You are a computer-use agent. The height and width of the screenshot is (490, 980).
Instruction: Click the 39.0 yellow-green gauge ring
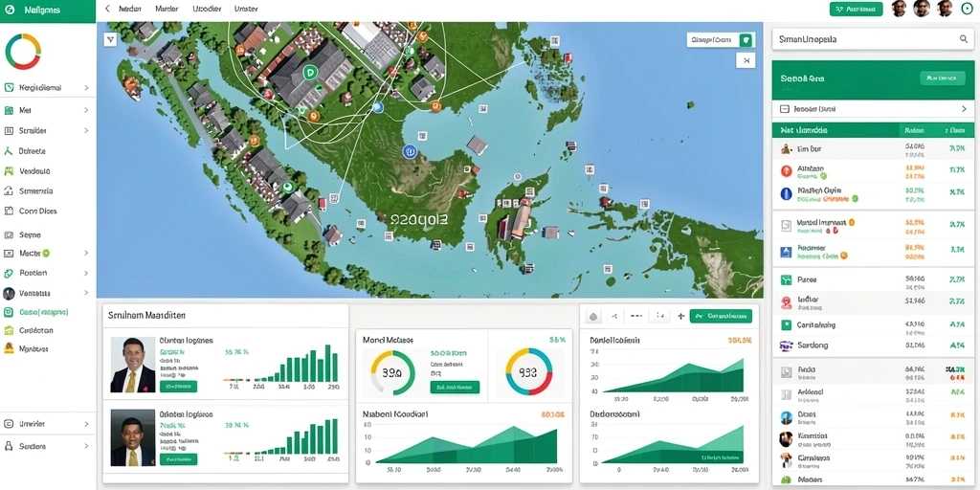(x=392, y=372)
